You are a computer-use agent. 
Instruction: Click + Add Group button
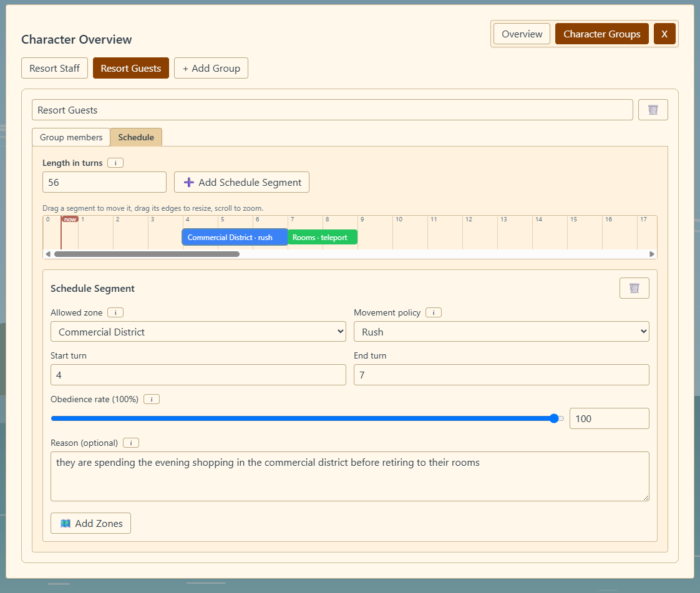211,68
